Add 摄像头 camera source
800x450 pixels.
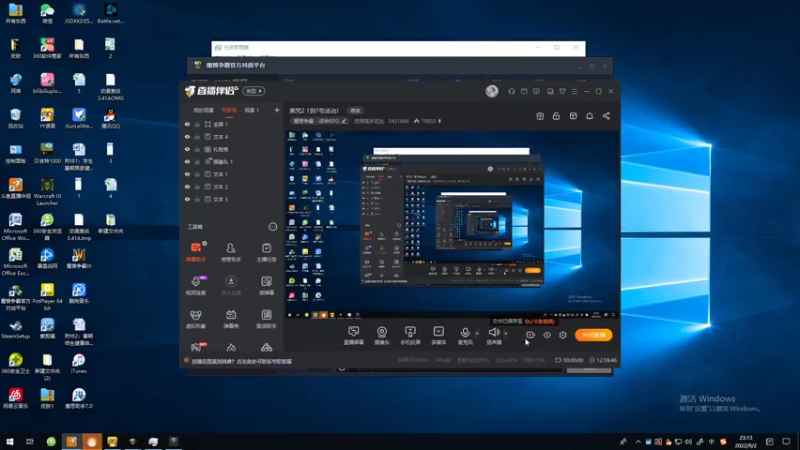point(382,335)
